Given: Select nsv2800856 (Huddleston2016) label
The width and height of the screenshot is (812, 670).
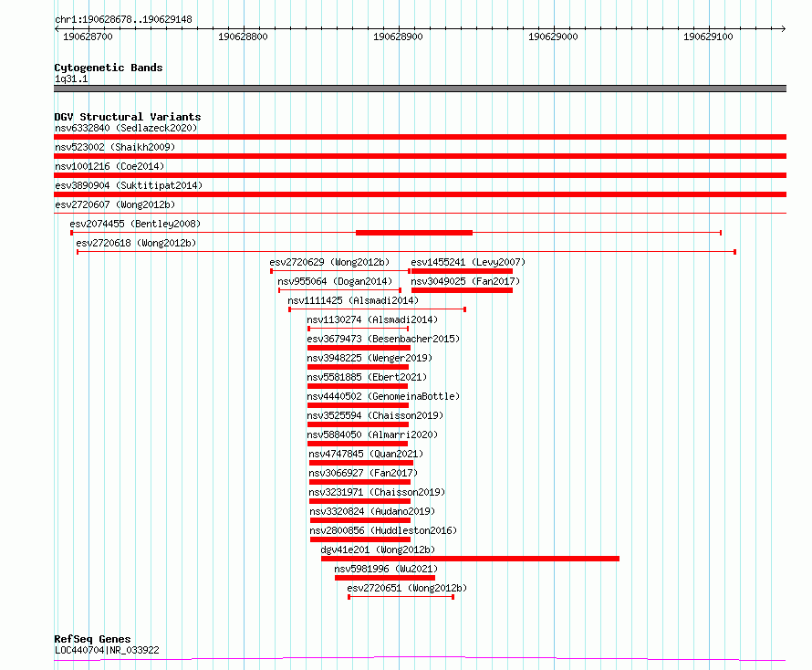Looking at the screenshot, I should click(383, 530).
